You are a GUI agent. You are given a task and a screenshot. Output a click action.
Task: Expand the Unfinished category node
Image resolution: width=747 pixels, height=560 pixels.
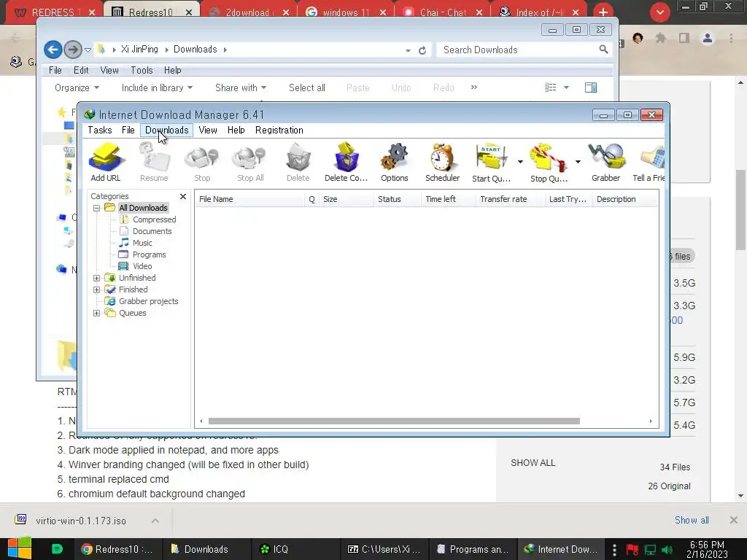click(x=97, y=278)
